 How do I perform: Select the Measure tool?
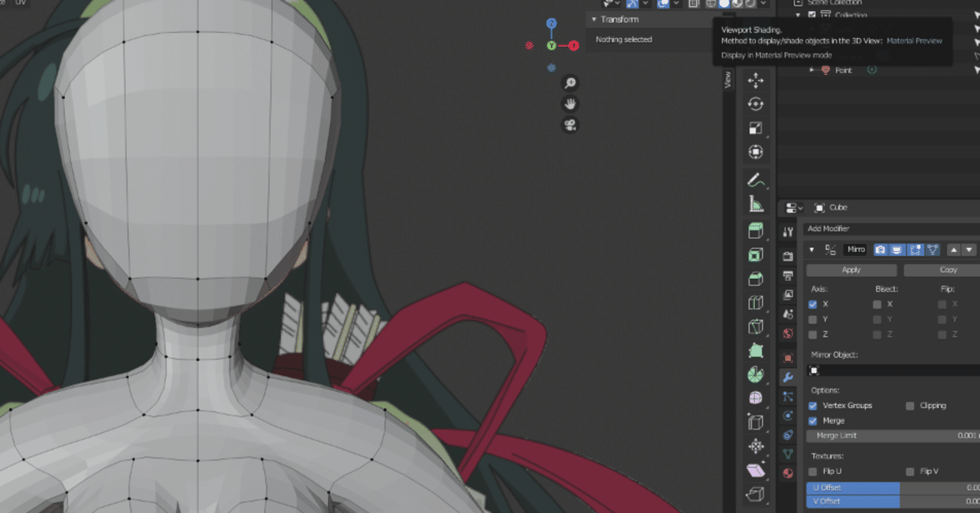point(756,204)
